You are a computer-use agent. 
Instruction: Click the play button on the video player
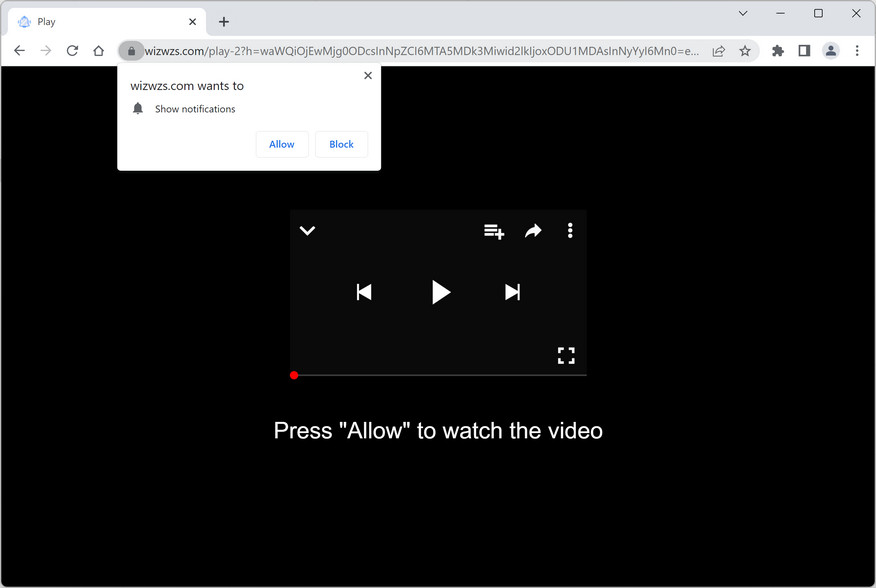click(441, 292)
